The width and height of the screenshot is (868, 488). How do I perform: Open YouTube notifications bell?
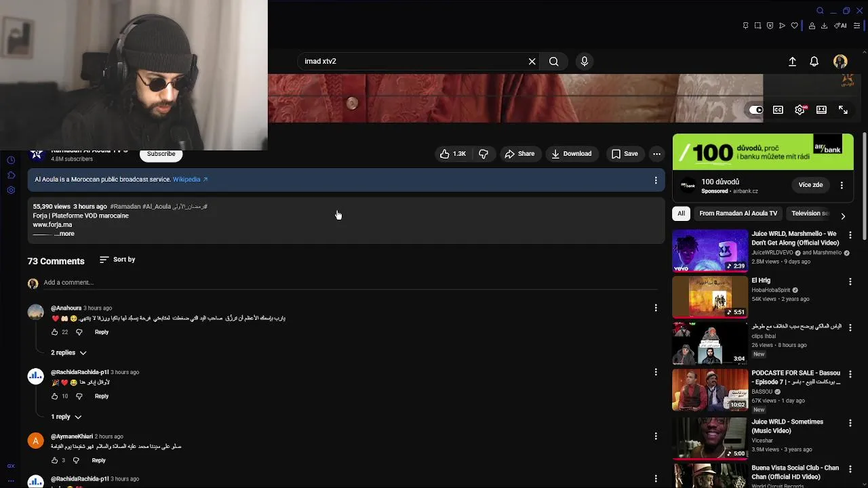coord(814,61)
